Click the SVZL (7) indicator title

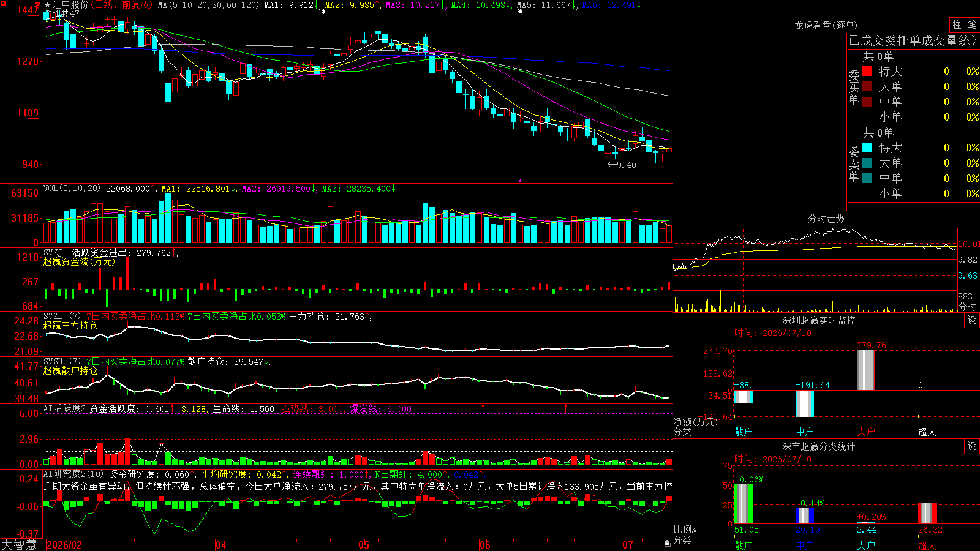(62, 317)
